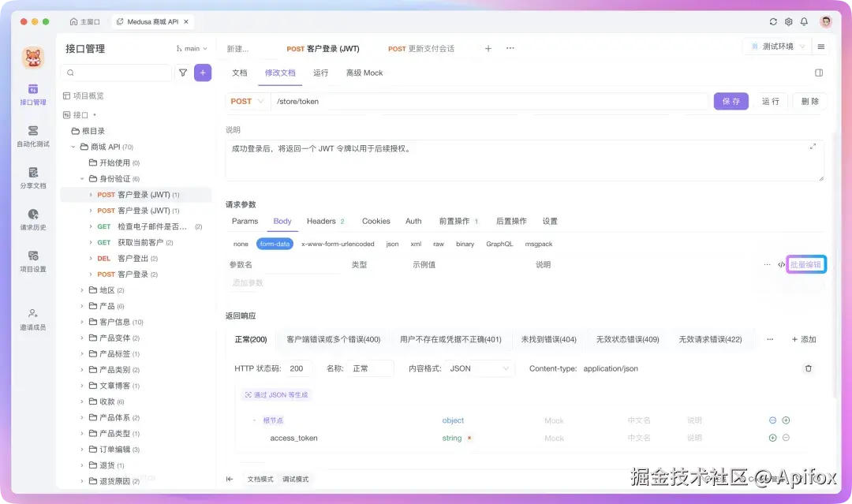Switch to the 高级 Mock tab
Image resolution: width=852 pixels, height=504 pixels.
point(364,73)
